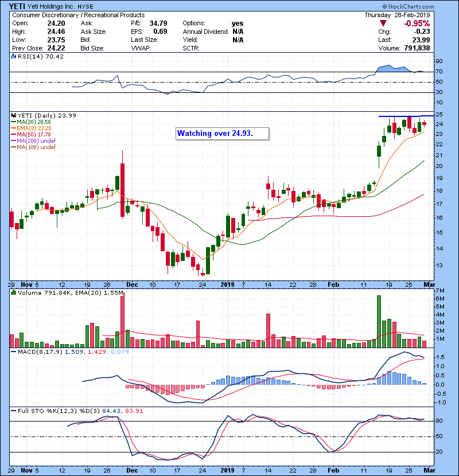
Task: Click the volume bars icon beside Volume label
Action: pyautogui.click(x=13, y=292)
